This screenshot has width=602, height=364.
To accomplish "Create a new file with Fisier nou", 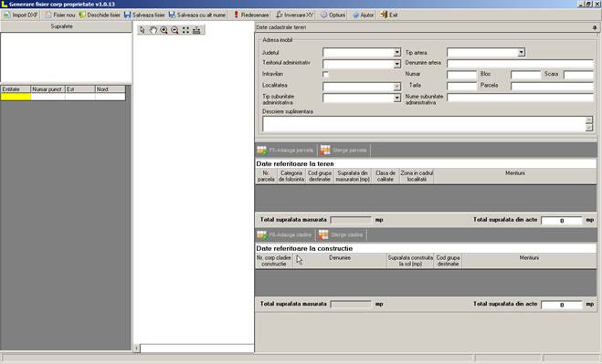I will point(60,15).
